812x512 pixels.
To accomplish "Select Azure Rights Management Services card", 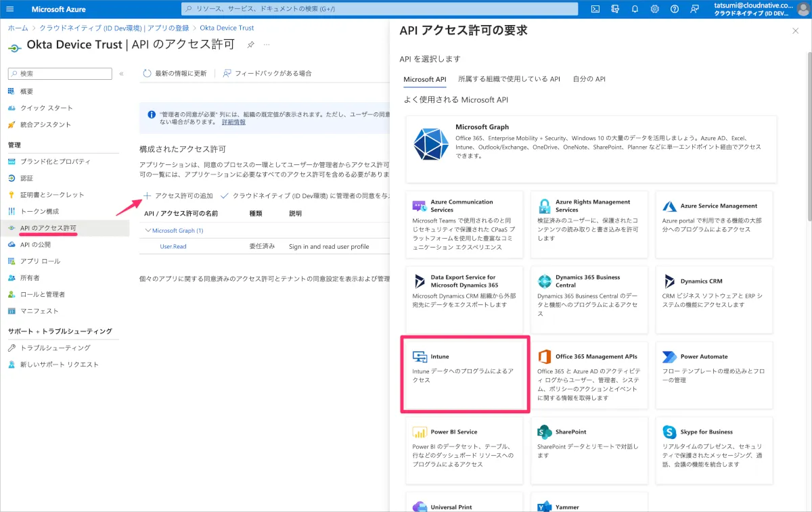I will click(589, 224).
